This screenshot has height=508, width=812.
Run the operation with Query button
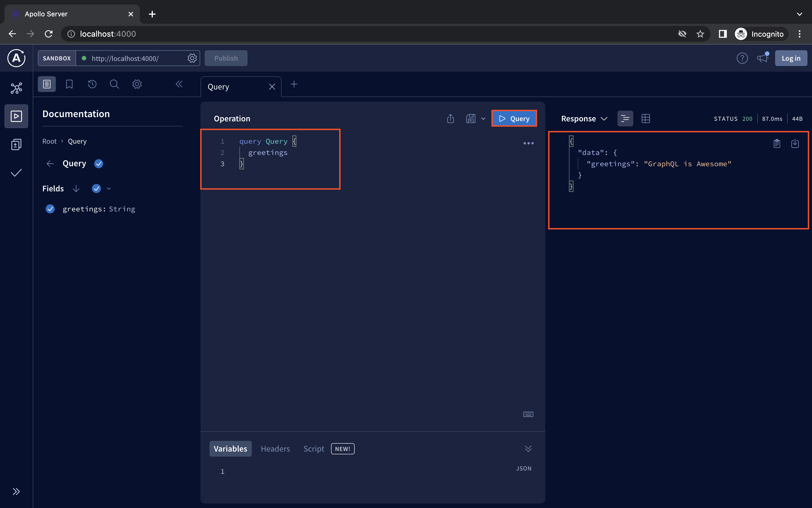pos(514,119)
